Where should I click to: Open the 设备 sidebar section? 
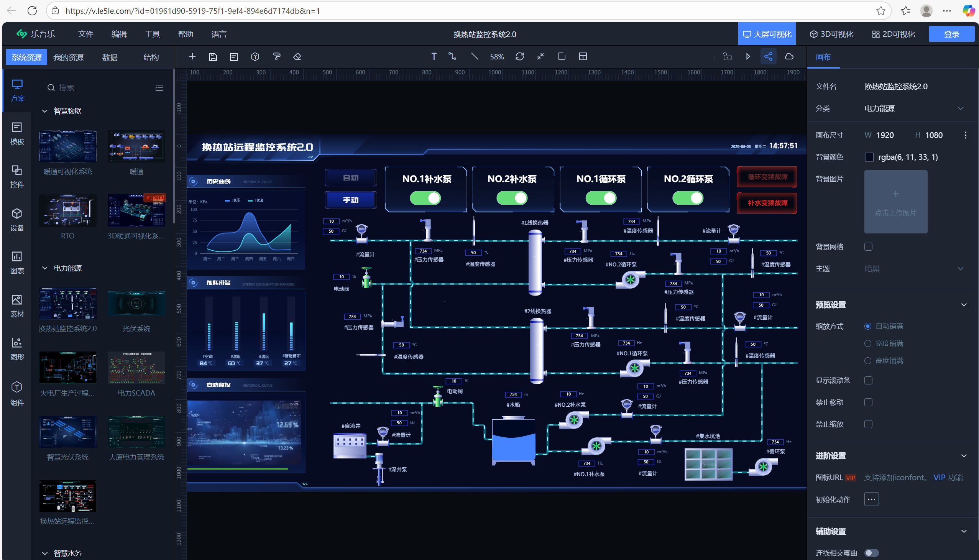coord(17,220)
